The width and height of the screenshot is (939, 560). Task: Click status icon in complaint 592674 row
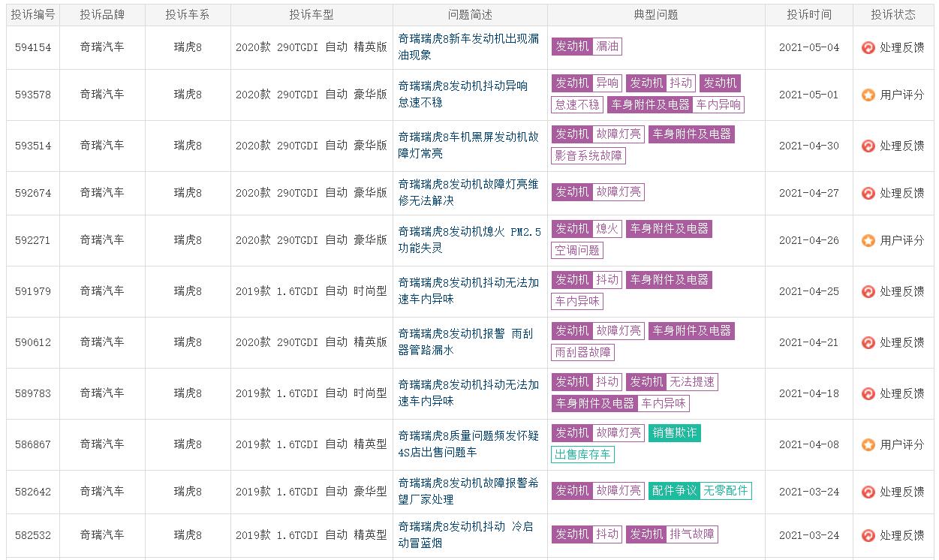pyautogui.click(x=868, y=193)
